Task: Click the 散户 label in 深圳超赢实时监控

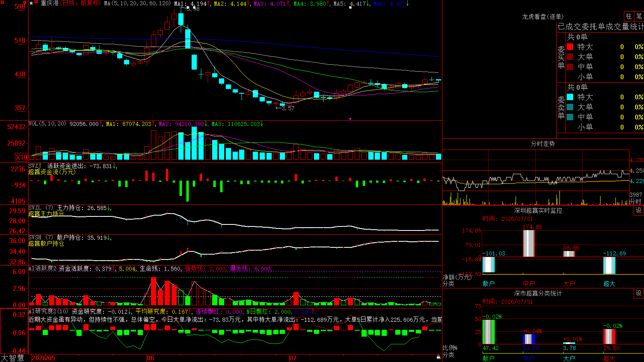Action: coord(489,284)
